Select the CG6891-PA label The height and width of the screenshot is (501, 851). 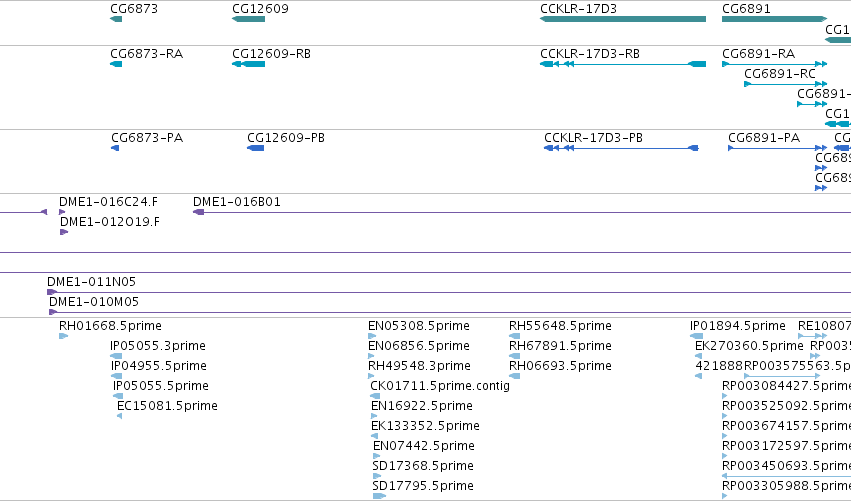click(x=764, y=138)
